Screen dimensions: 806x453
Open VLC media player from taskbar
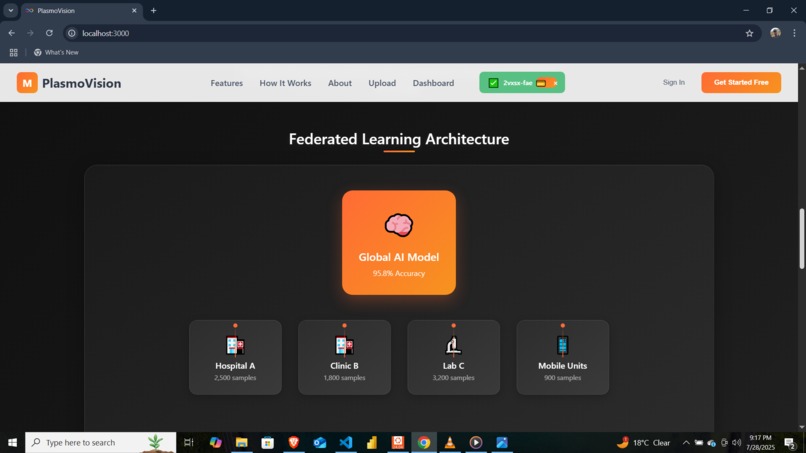[x=450, y=442]
